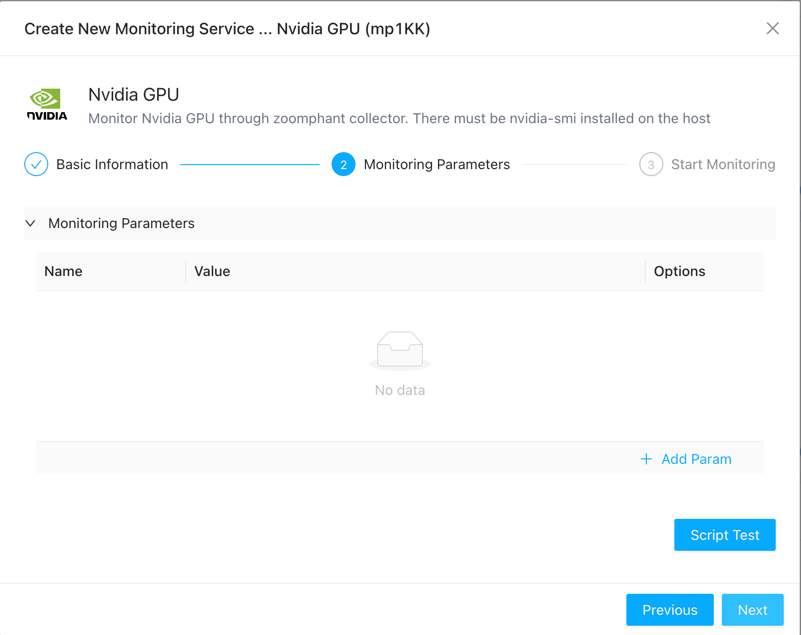Screen dimensions: 801x635
Task: Click the step 3 circle indicator
Action: coord(651,164)
